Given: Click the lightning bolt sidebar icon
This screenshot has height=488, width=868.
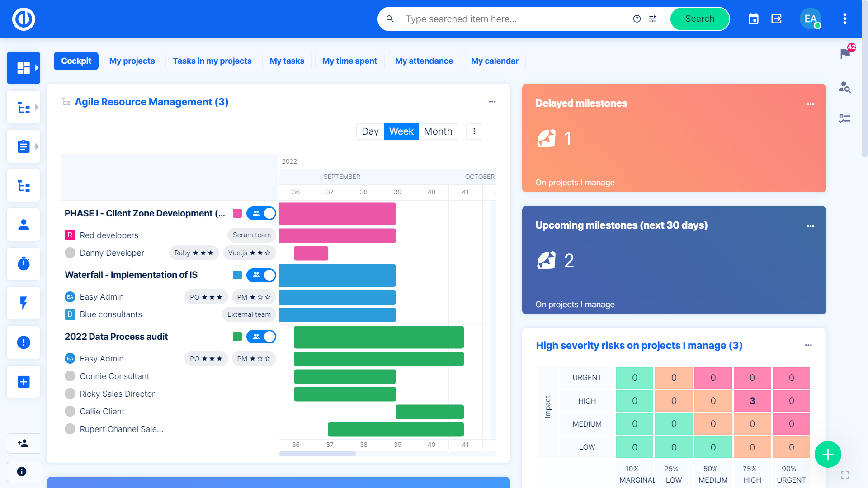Looking at the screenshot, I should coord(24,303).
